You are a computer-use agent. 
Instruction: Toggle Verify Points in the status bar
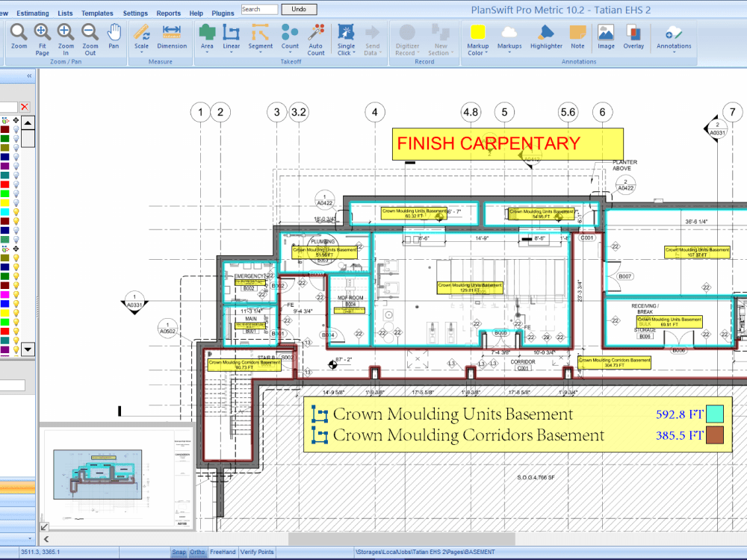pos(257,552)
